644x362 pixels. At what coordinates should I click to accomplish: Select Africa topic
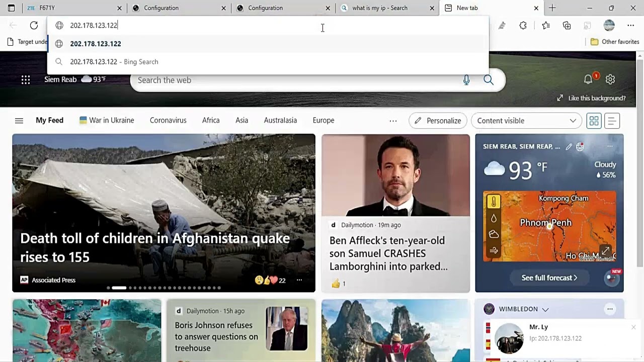[x=211, y=121]
